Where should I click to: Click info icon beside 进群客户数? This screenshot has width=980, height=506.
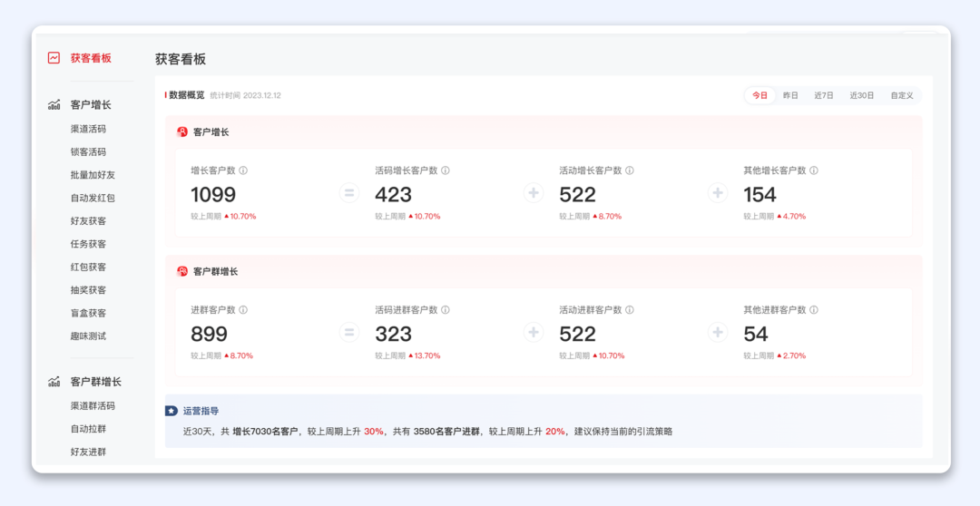(243, 310)
